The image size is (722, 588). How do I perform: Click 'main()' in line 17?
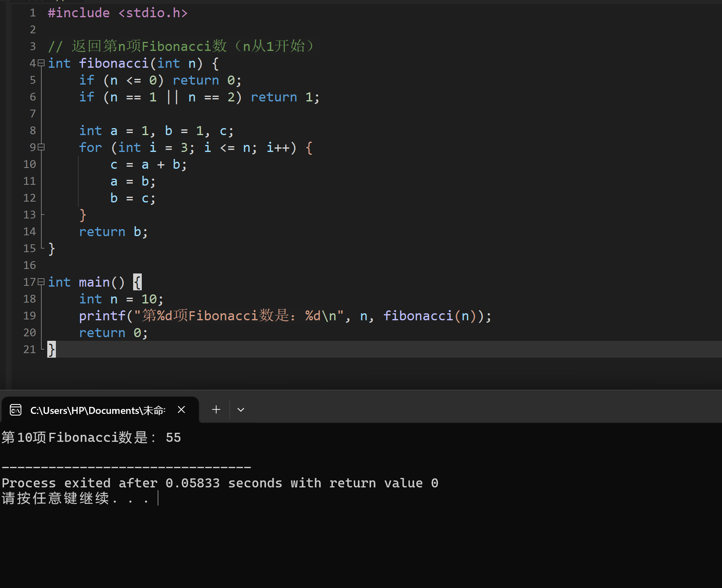click(x=102, y=282)
